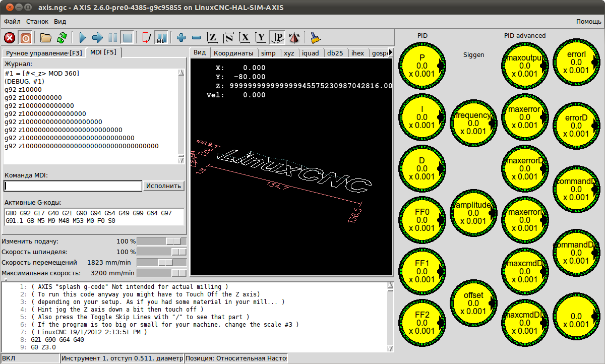Click the amplitude dial
The height and width of the screenshot is (364, 605).
point(473,213)
